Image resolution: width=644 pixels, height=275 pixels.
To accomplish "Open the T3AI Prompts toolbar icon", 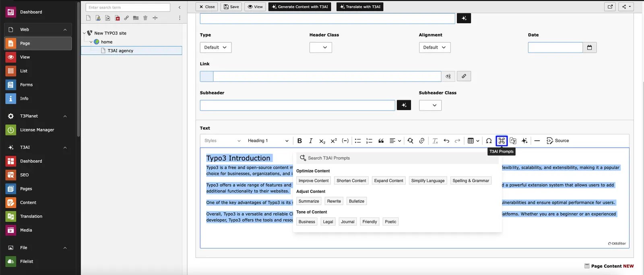I will [502, 141].
